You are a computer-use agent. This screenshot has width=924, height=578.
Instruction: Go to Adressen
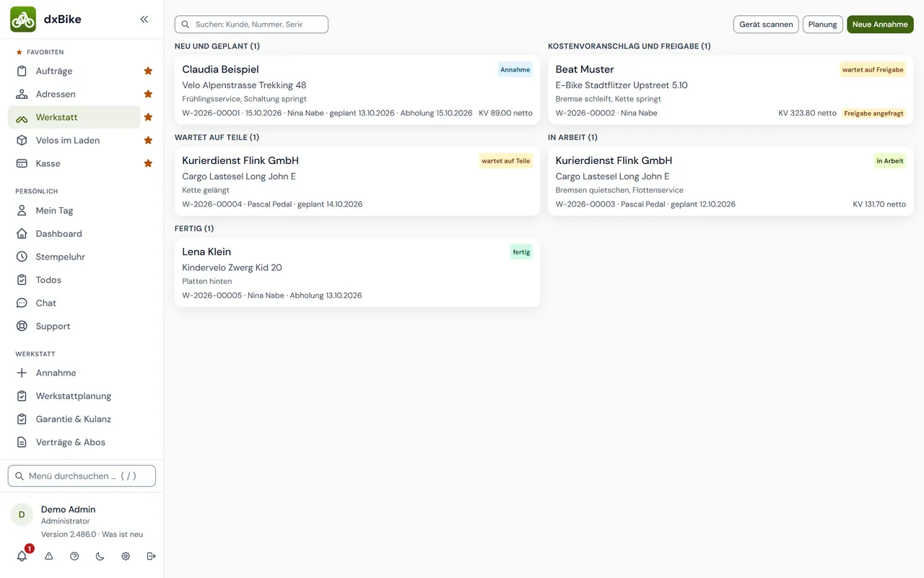(x=74, y=94)
